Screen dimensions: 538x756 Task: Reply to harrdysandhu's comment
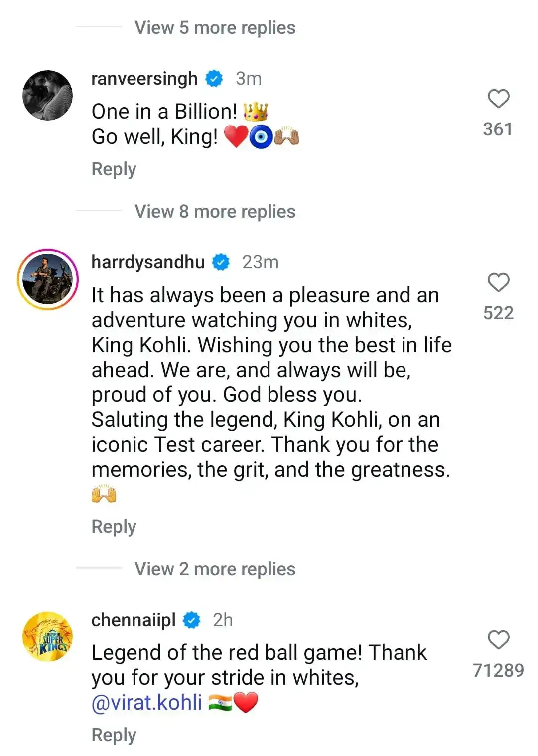coord(113,526)
